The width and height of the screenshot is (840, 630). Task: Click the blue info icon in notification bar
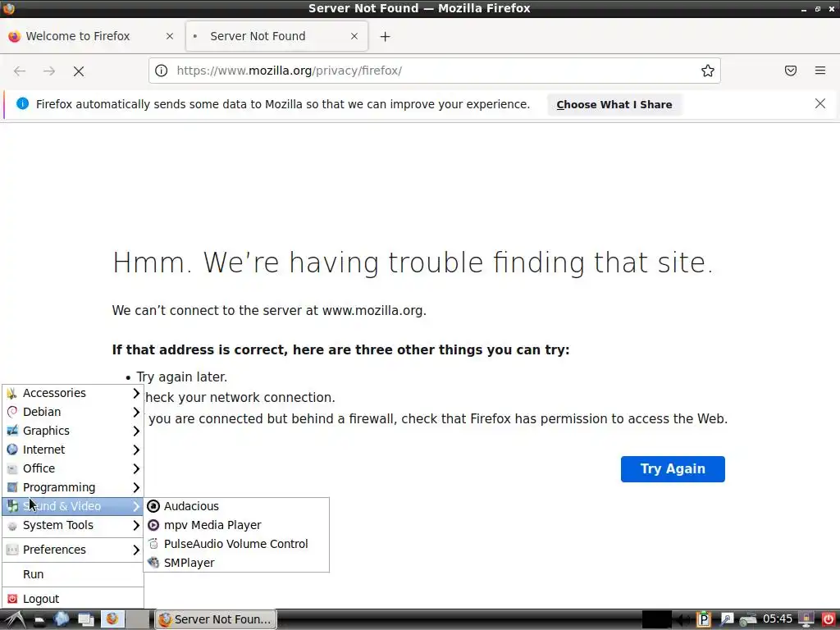pyautogui.click(x=22, y=104)
